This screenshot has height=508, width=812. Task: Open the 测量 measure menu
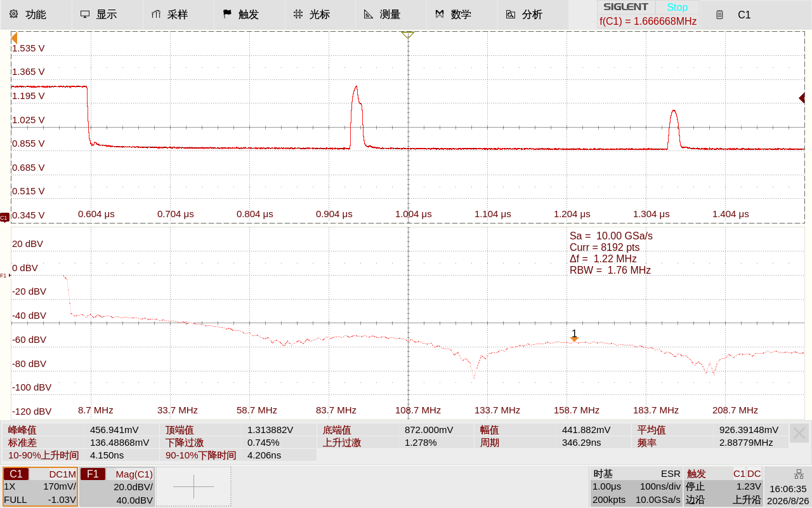[391, 14]
